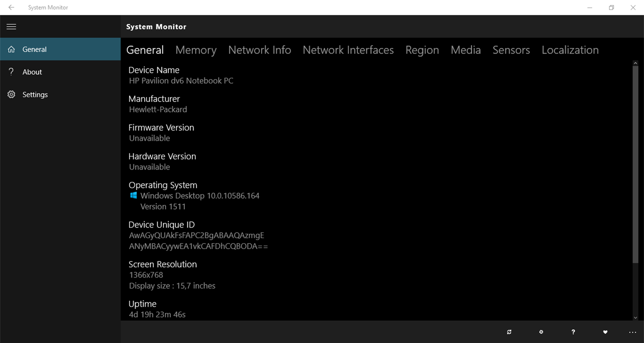View the Sensors tab
The image size is (644, 343).
[x=511, y=50]
